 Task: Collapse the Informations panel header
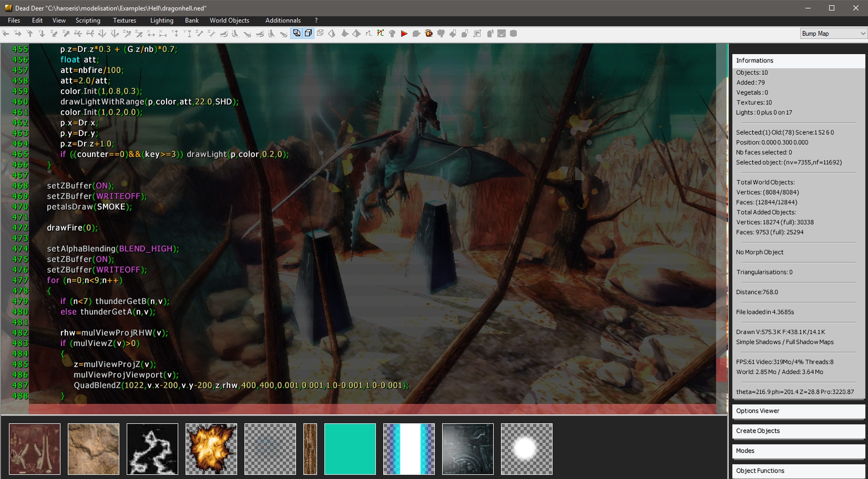pyautogui.click(x=799, y=60)
